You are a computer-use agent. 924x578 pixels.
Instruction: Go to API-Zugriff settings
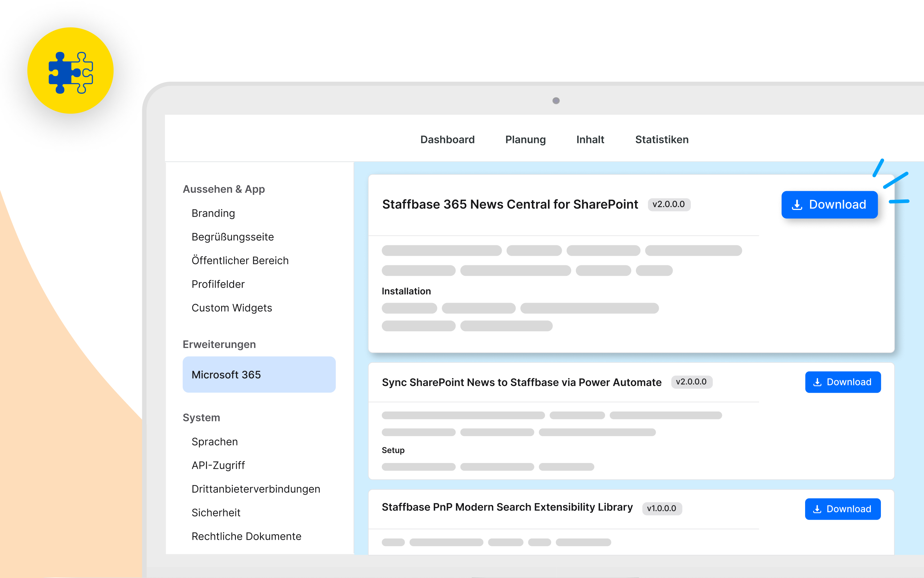(x=218, y=465)
